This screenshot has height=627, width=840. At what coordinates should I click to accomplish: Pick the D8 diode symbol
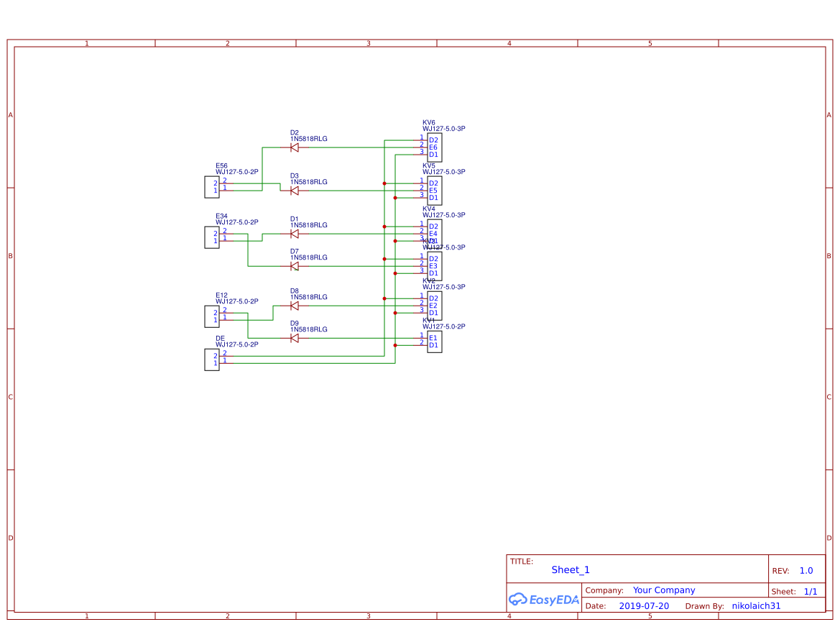(x=295, y=306)
